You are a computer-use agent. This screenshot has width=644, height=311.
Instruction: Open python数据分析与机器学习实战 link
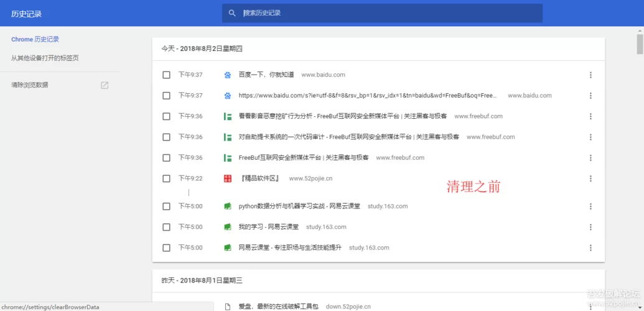tap(299, 207)
